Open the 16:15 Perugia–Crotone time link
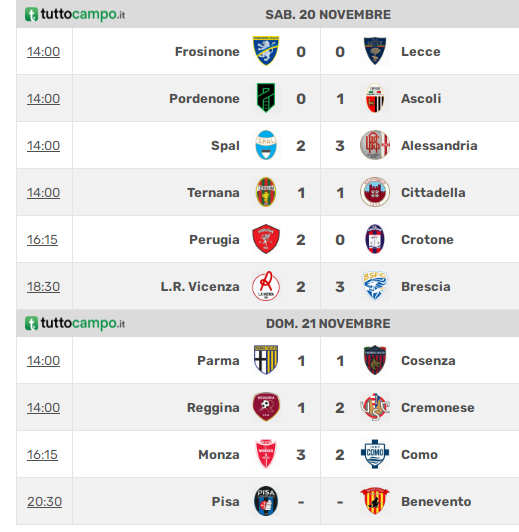Viewport: 519px width, 532px height. click(42, 240)
